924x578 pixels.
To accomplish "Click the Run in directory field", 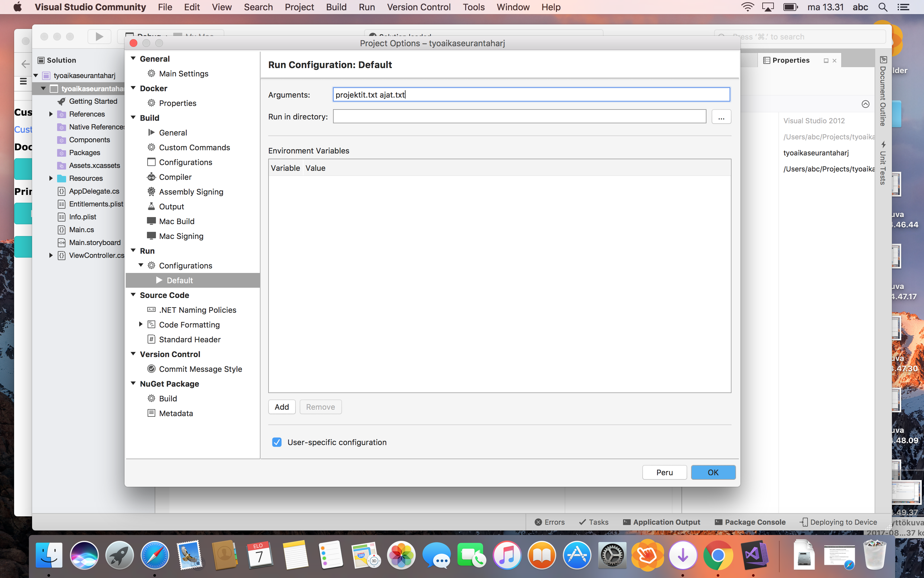I will click(x=519, y=117).
